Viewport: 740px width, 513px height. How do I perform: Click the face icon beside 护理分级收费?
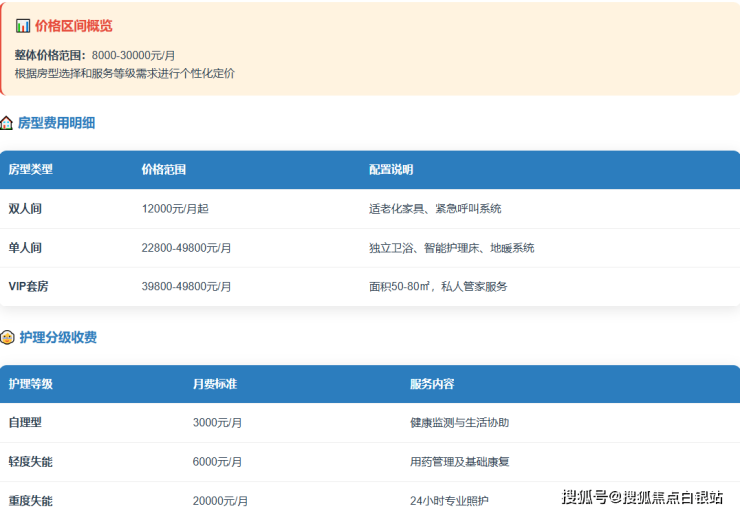pos(7,338)
